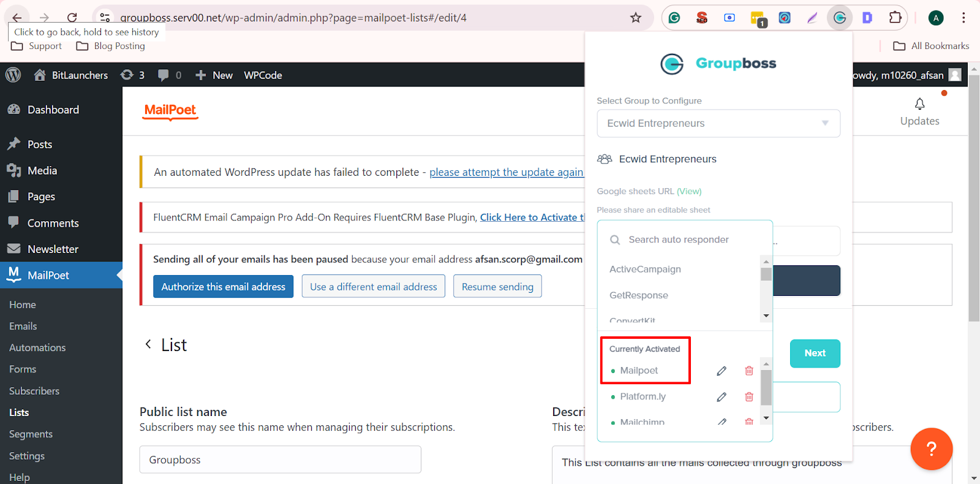Screen dimensions: 980x484
Task: Open MailPoet Lists submenu
Action: coord(19,412)
